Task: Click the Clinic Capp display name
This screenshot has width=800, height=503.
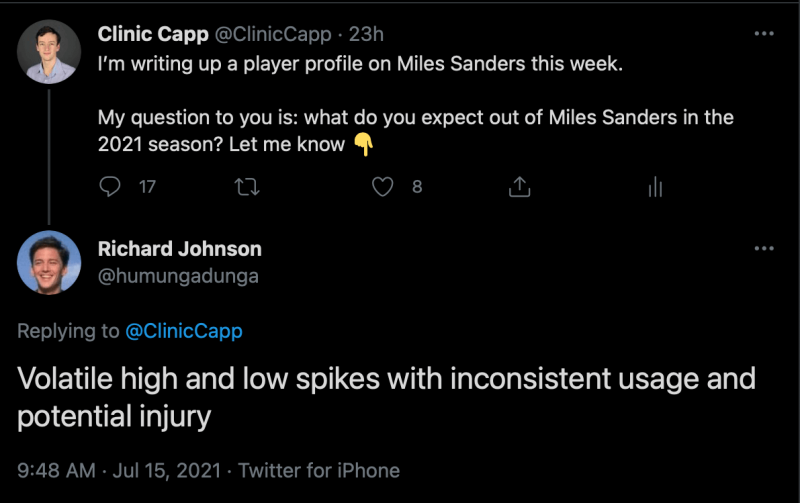Action: (x=153, y=34)
